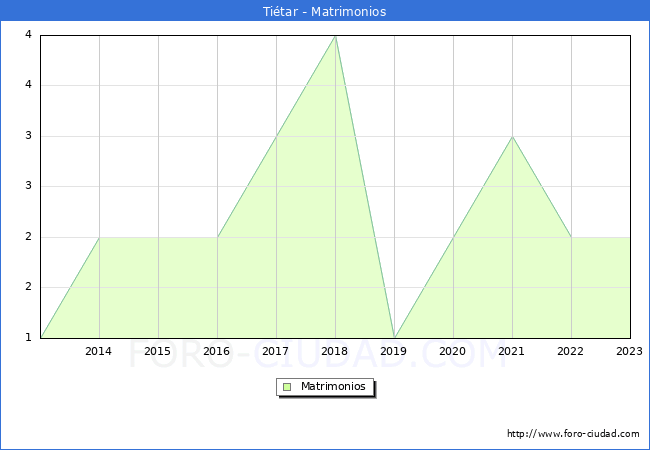The height and width of the screenshot is (450, 650).
Task: Select the 2015 x-axis year label
Action: coord(157,351)
